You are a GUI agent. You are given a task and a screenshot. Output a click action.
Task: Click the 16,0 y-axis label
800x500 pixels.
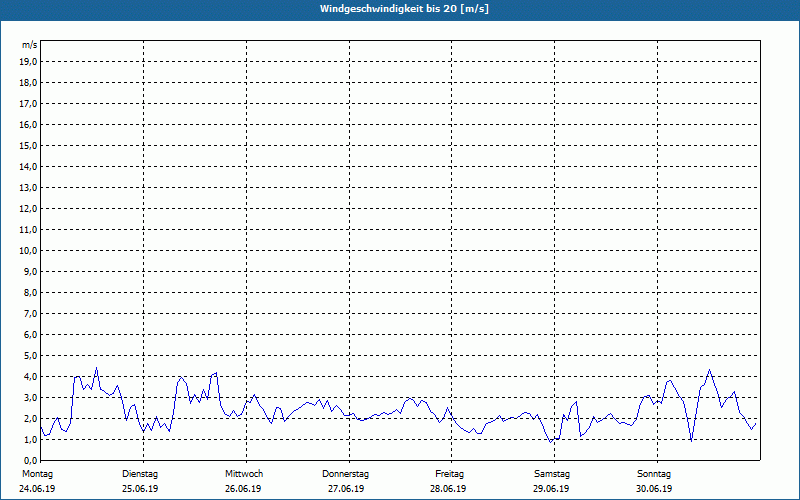coord(28,124)
